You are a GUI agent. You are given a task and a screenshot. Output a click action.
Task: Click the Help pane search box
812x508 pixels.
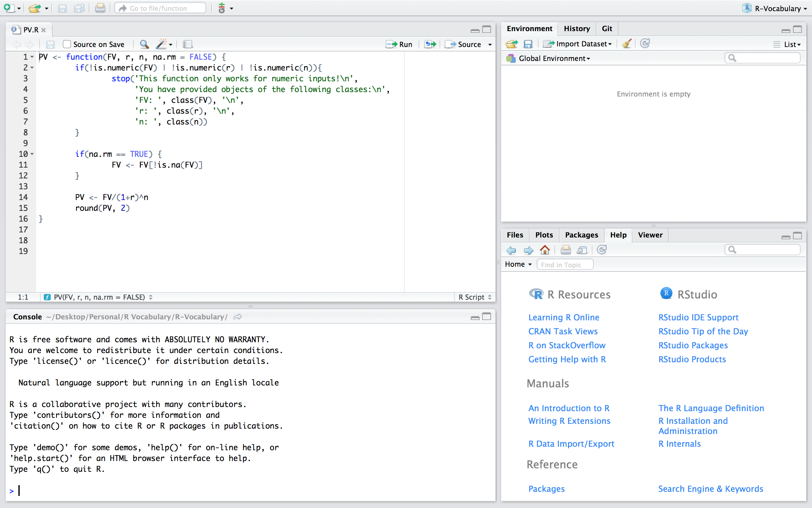click(762, 250)
